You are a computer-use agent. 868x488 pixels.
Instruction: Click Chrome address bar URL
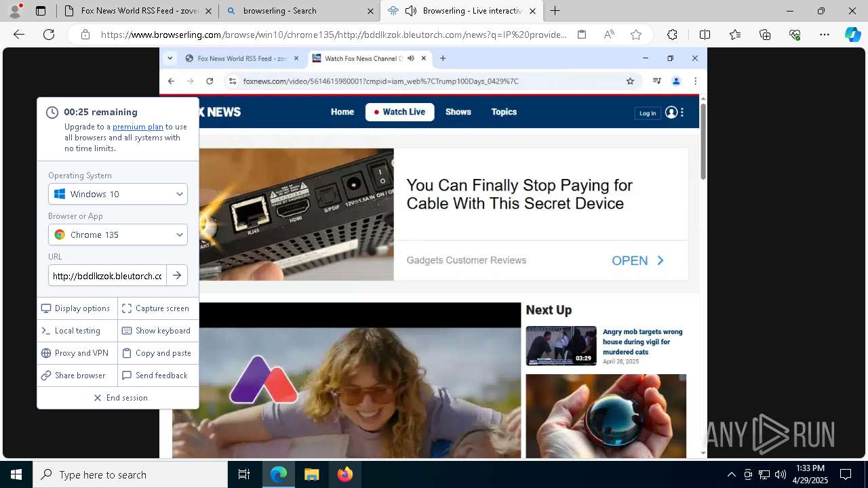380,81
